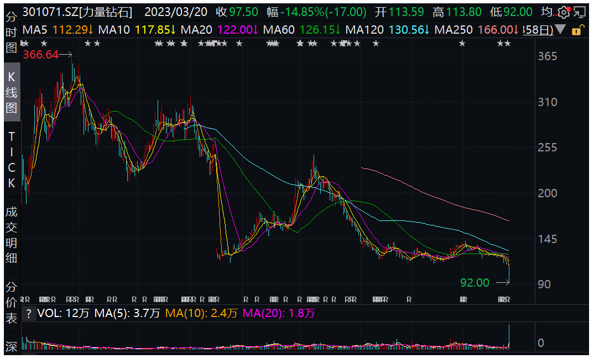Click the leftmost star event marker

point(24,44)
